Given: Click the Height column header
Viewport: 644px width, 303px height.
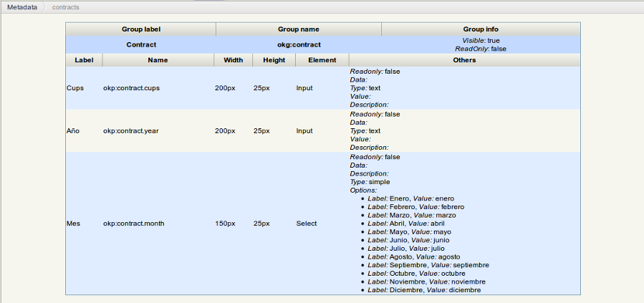Looking at the screenshot, I should tap(274, 60).
